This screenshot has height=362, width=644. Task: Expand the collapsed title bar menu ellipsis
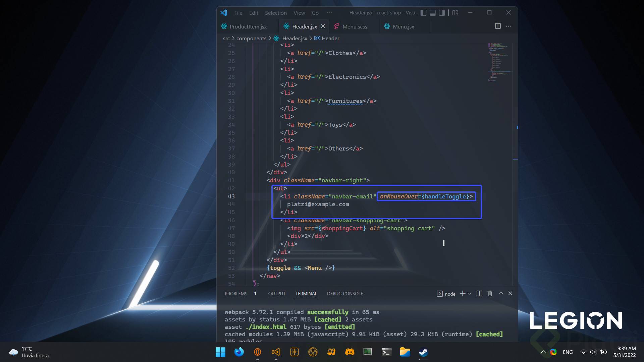coord(330,13)
